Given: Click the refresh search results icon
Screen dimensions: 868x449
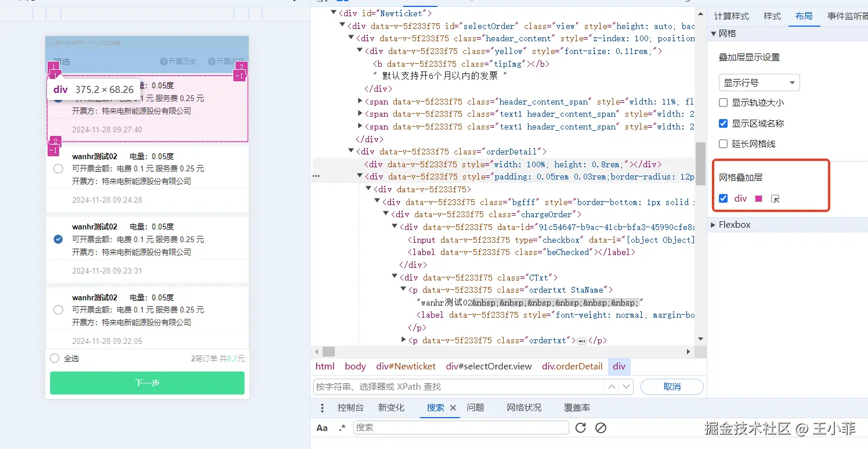Looking at the screenshot, I should click(x=580, y=428).
